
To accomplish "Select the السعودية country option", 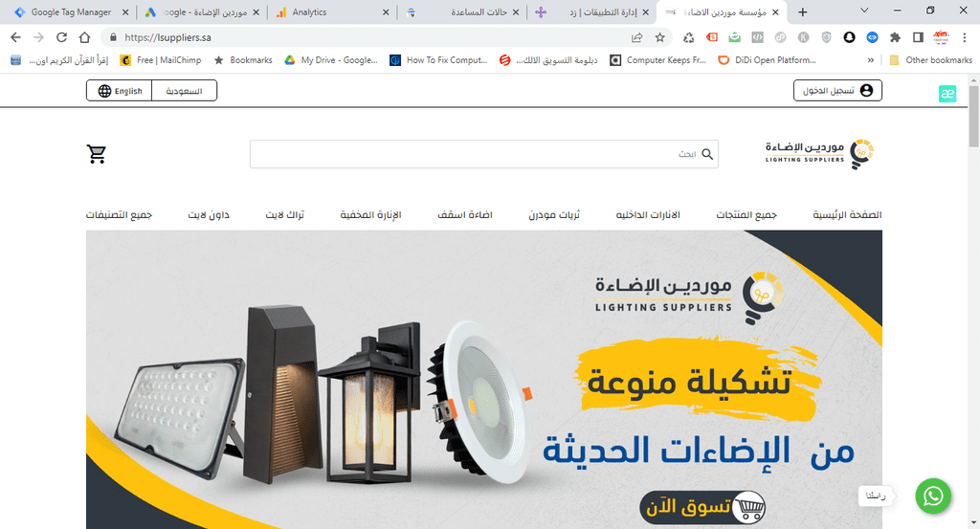I will click(185, 91).
